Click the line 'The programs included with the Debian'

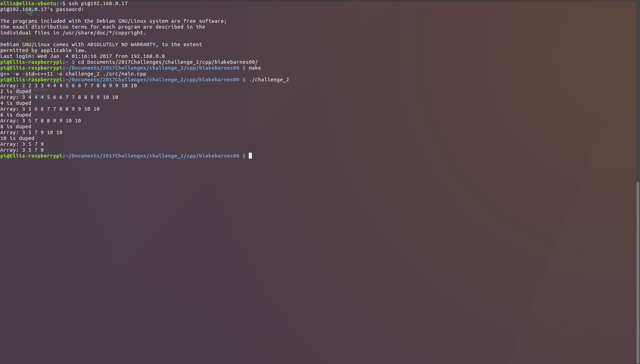pos(114,21)
